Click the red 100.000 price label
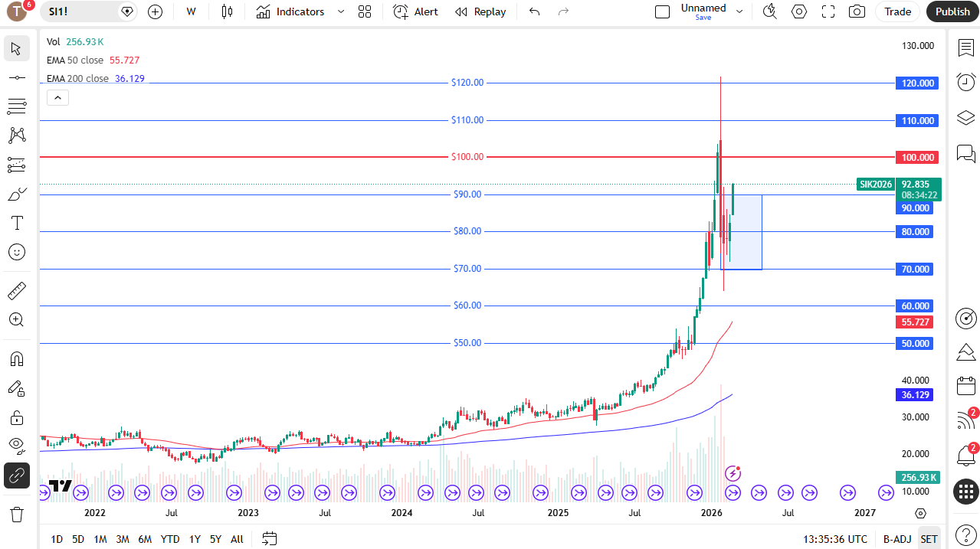 (x=916, y=158)
